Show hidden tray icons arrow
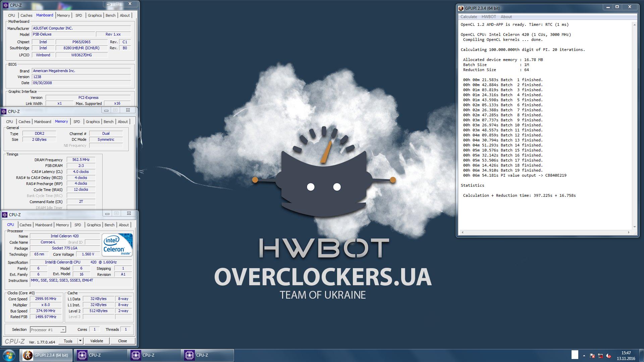This screenshot has height=362, width=644. pyautogui.click(x=584, y=356)
